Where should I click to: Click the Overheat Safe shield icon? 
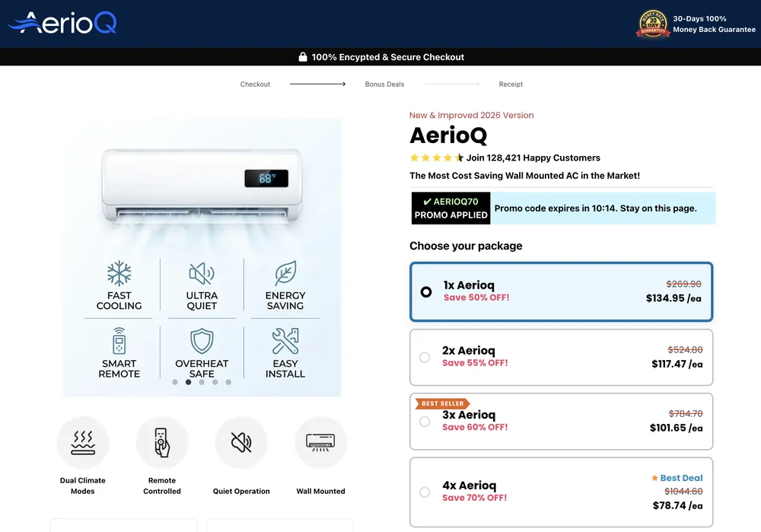[x=202, y=341]
